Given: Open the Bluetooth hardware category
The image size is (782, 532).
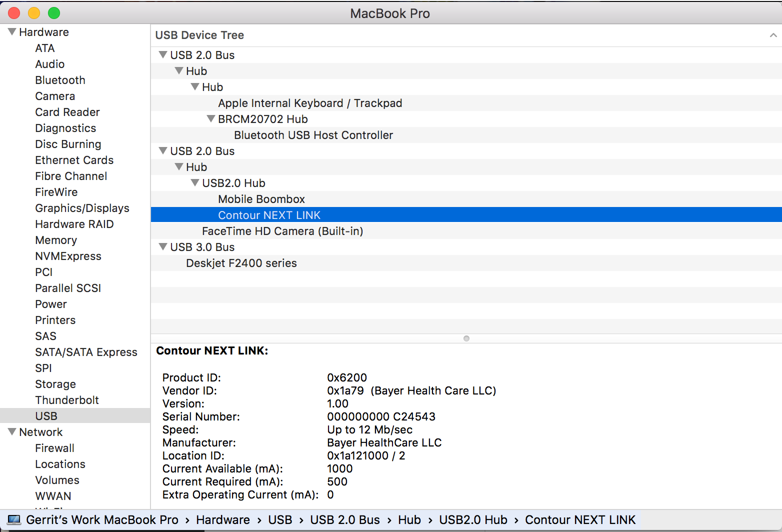Looking at the screenshot, I should (x=60, y=80).
